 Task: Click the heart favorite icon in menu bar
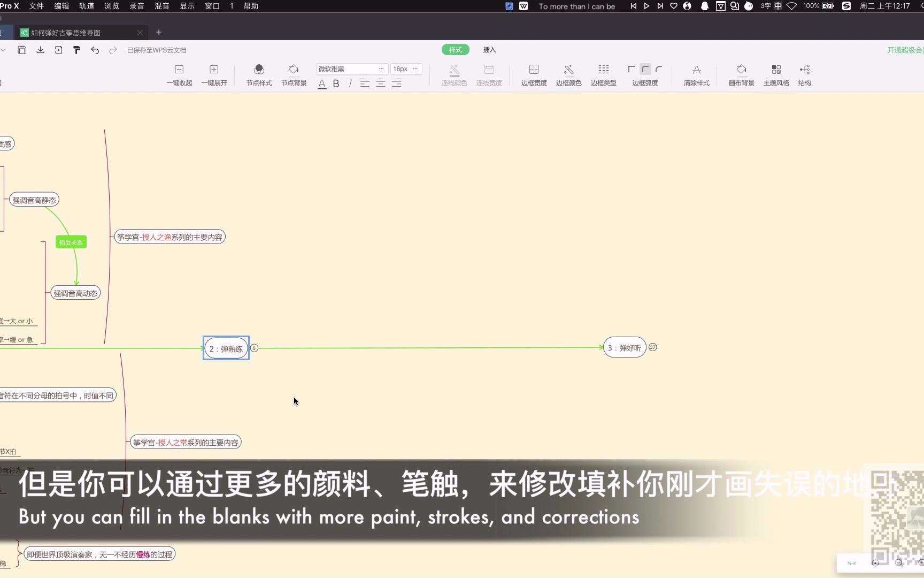pyautogui.click(x=674, y=6)
